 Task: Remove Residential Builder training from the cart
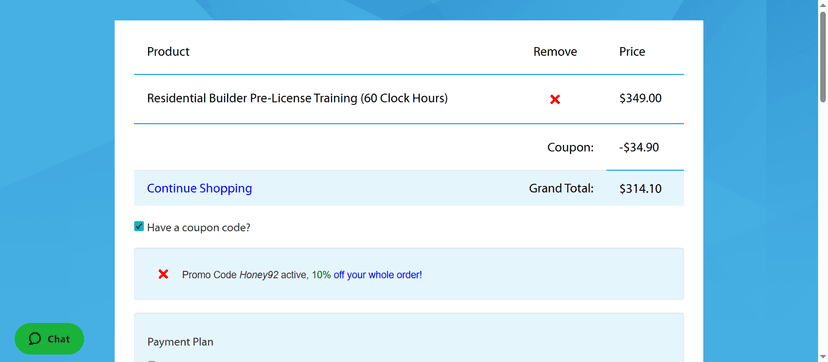554,99
